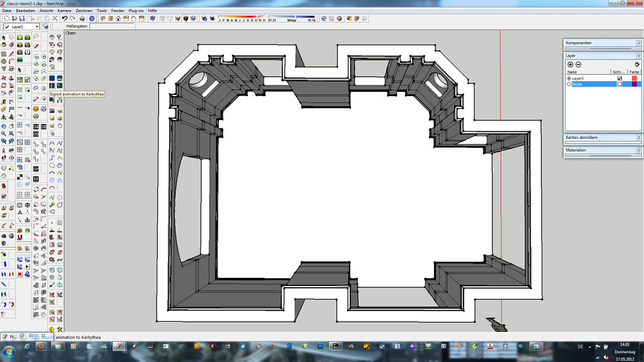Click the Redo arrow in toolbar

tap(72, 18)
